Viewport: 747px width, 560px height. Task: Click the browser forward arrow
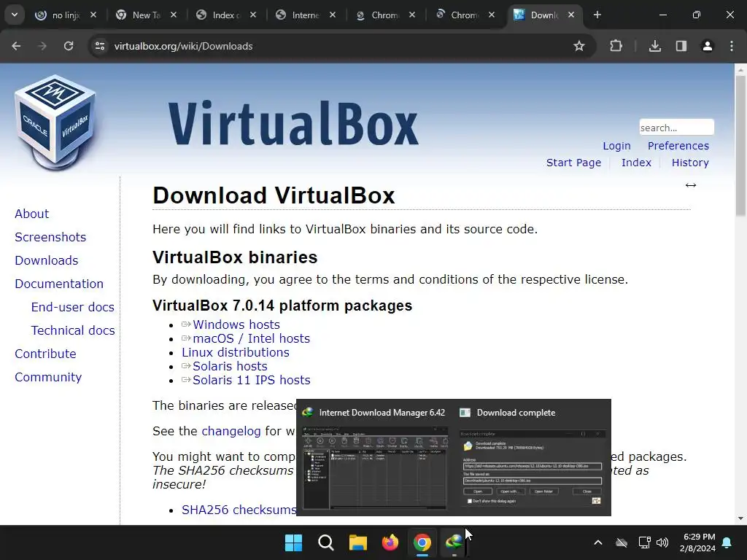[42, 46]
